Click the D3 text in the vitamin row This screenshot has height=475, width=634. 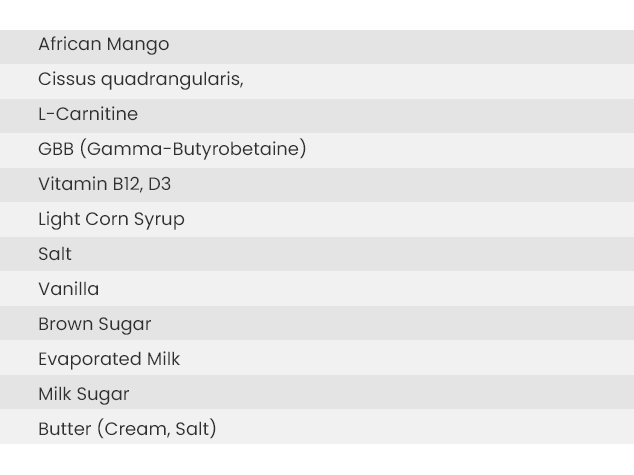[160, 184]
